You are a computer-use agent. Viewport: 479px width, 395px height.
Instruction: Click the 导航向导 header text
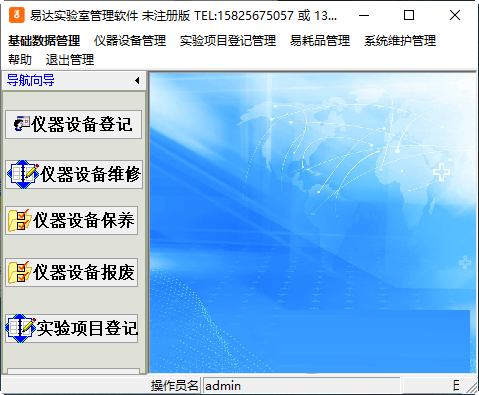click(x=31, y=80)
